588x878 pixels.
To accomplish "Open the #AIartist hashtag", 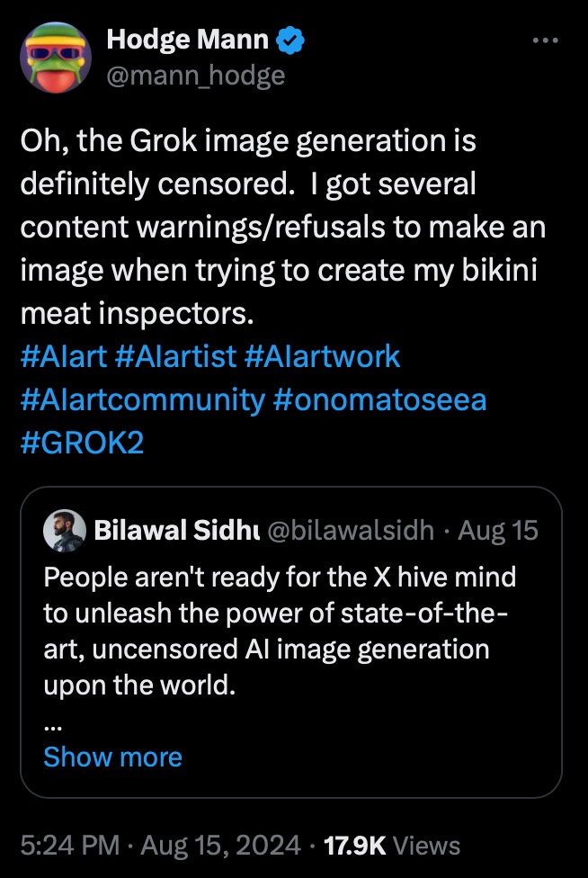I will [175, 356].
